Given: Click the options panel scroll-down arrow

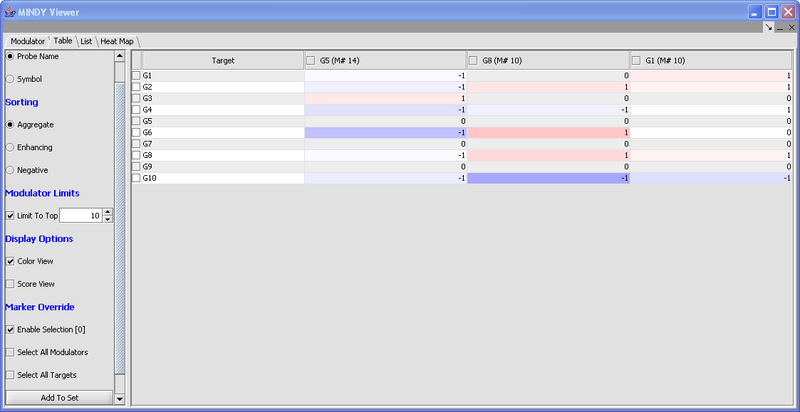Looking at the screenshot, I should point(120,399).
